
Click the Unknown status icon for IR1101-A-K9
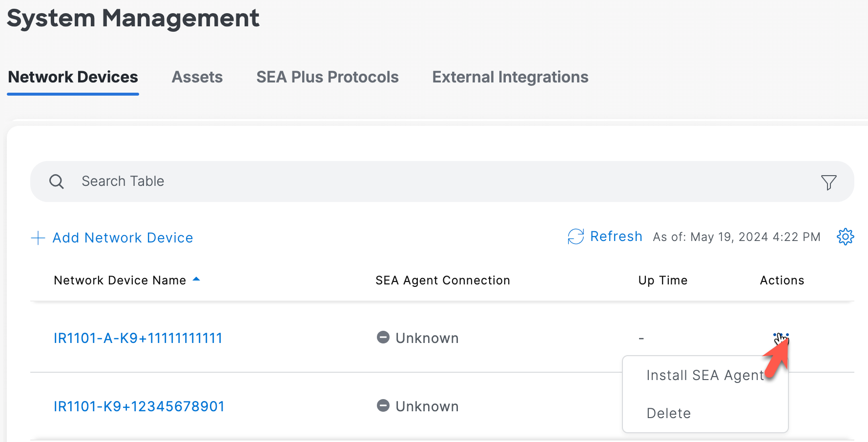click(383, 338)
